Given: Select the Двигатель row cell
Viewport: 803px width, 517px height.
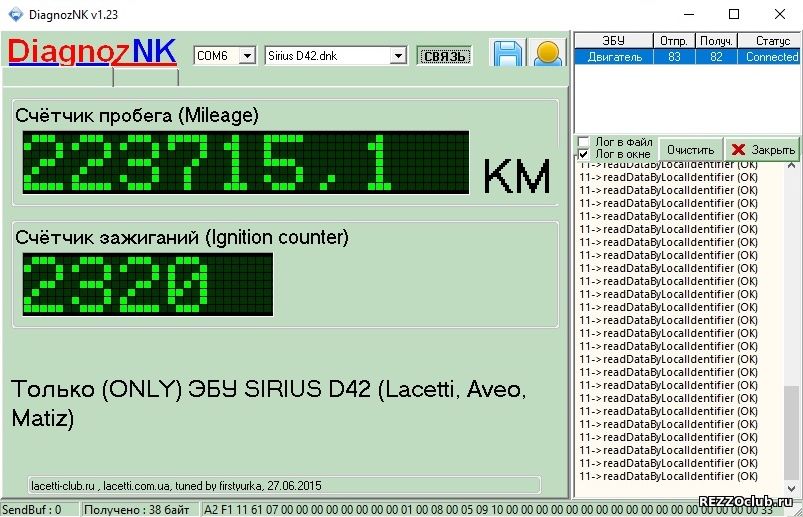Looking at the screenshot, I should point(614,57).
